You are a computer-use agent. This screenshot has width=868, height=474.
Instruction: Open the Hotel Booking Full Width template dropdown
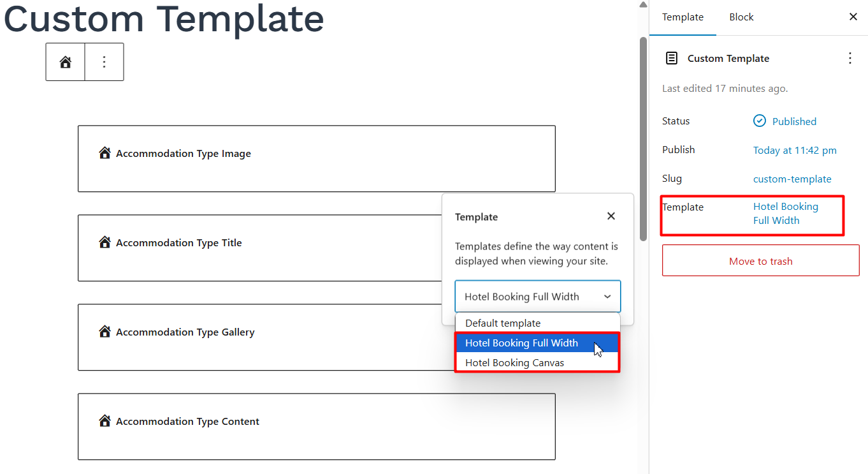point(538,297)
